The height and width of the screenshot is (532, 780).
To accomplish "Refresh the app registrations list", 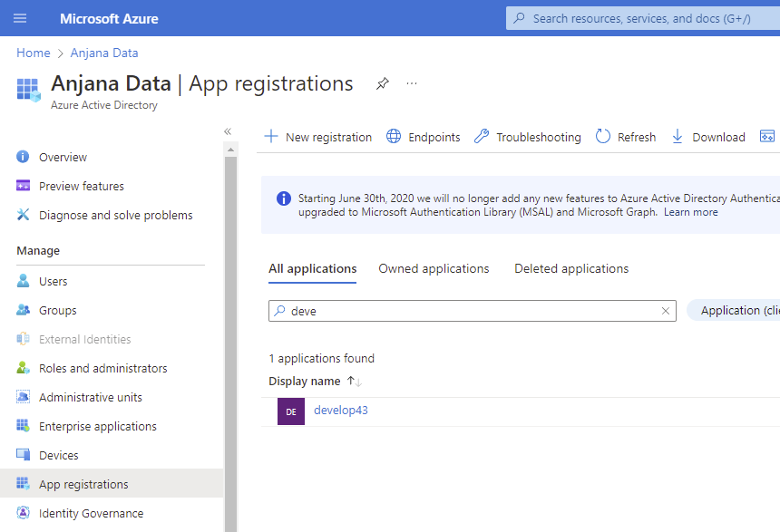I will pos(625,137).
